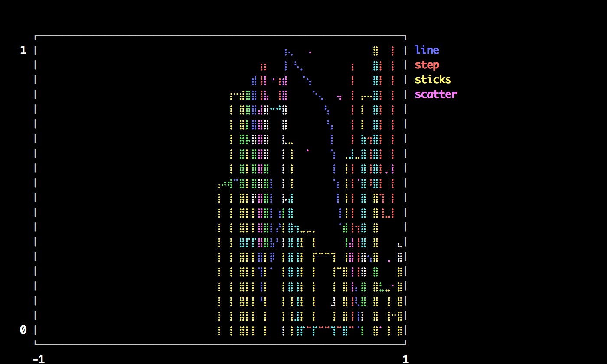Click the y-axis minimum label '0'
Image resolution: width=607 pixels, height=364 pixels.
[x=23, y=330]
